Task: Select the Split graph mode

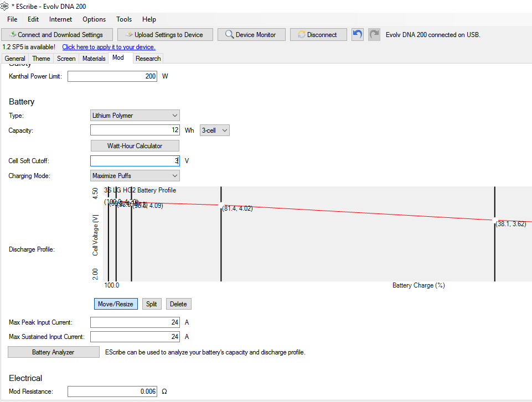Action: [152, 304]
